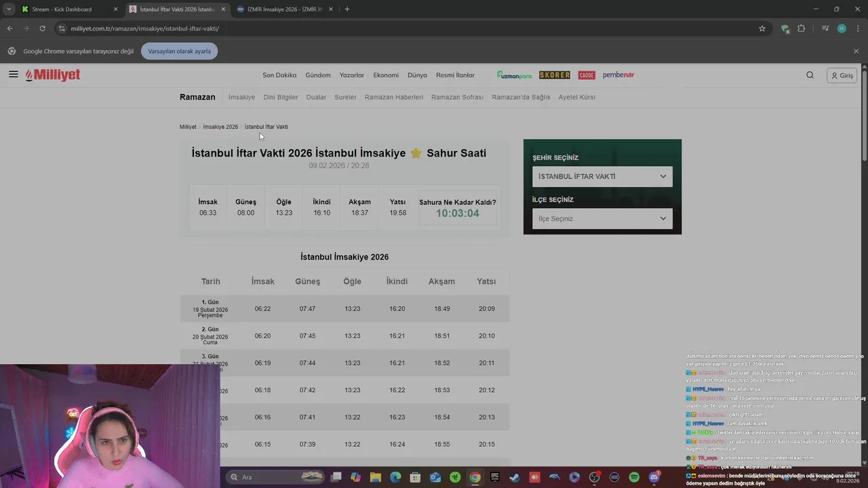Open the site search magnifier icon
Viewport: 868px width, 488px height.
[x=810, y=75]
